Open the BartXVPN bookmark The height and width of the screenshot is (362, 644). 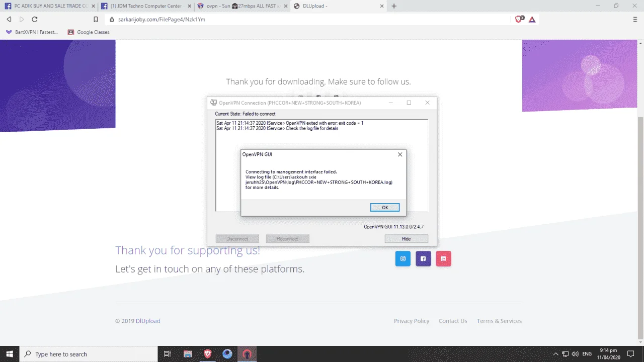[x=32, y=32]
